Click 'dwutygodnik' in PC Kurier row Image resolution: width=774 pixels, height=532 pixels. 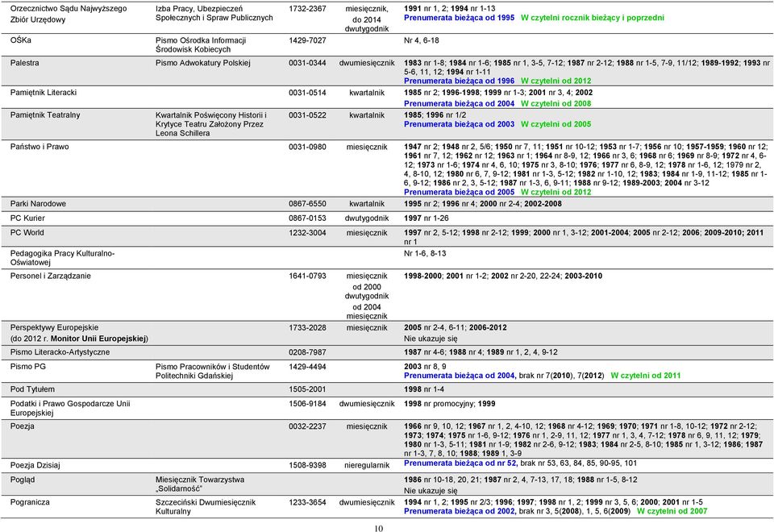(367, 218)
